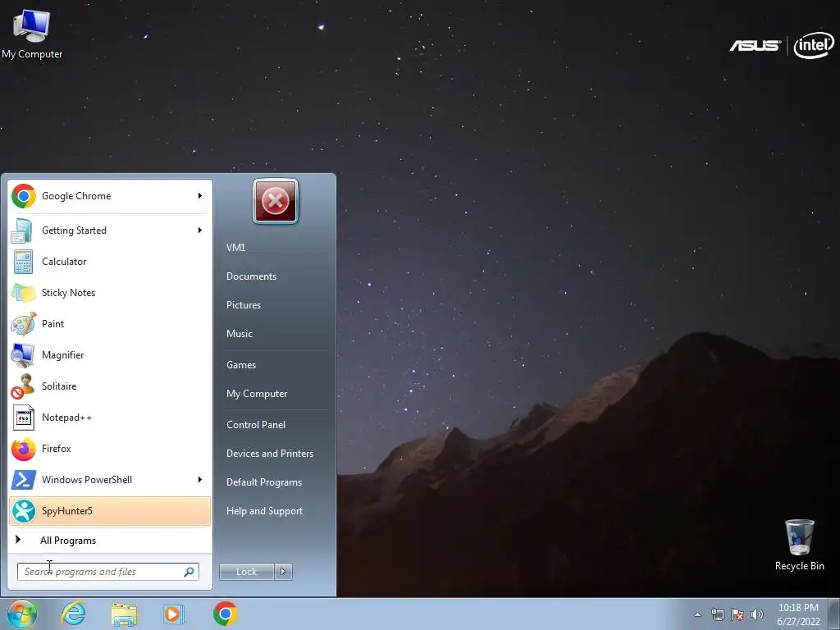Screen dimensions: 840x630
Task: Open the Calculator app icon
Action: click(x=23, y=262)
